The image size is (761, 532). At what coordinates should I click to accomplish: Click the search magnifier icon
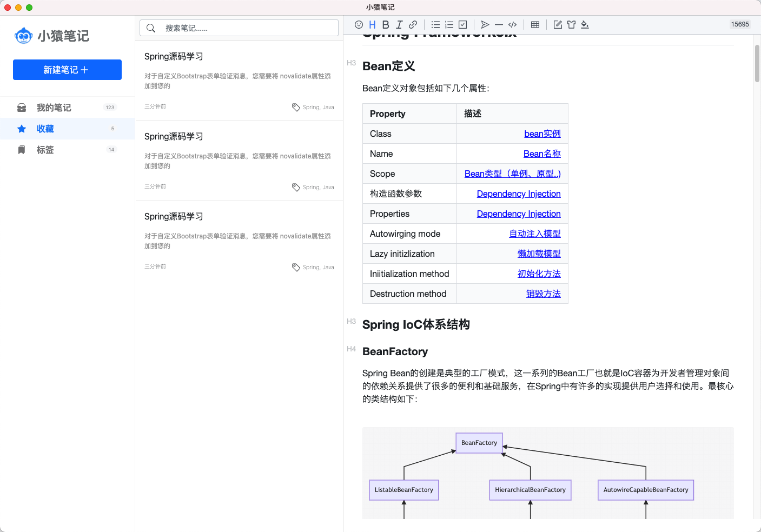click(151, 28)
